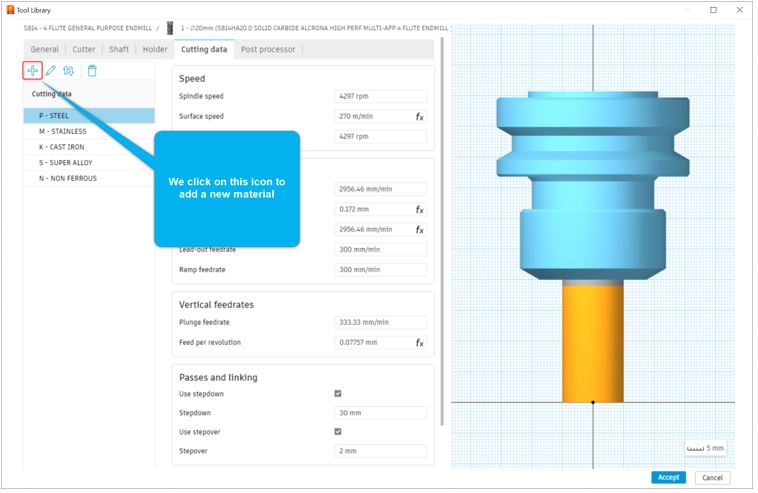Click the Ramp feedrate field 300 mm/min

[x=380, y=270]
